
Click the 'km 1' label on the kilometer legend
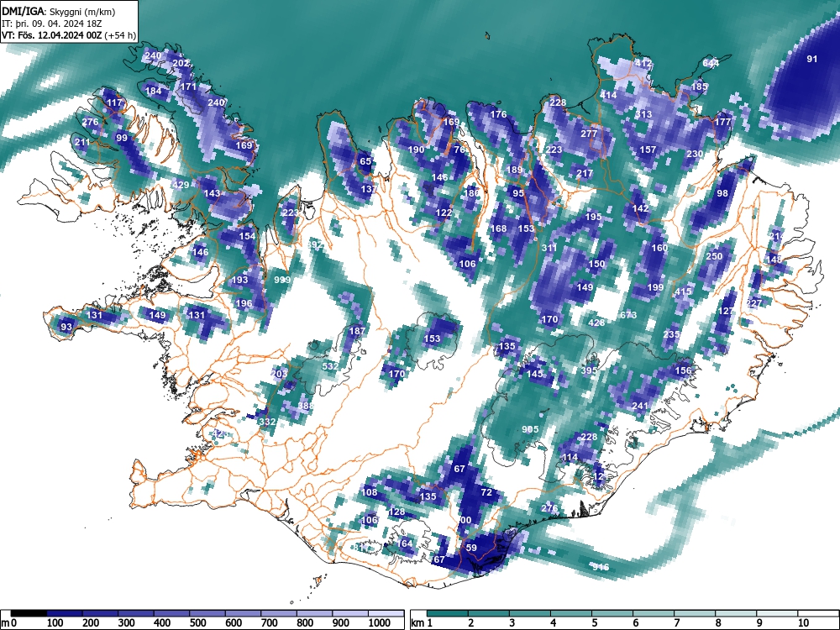[422, 623]
